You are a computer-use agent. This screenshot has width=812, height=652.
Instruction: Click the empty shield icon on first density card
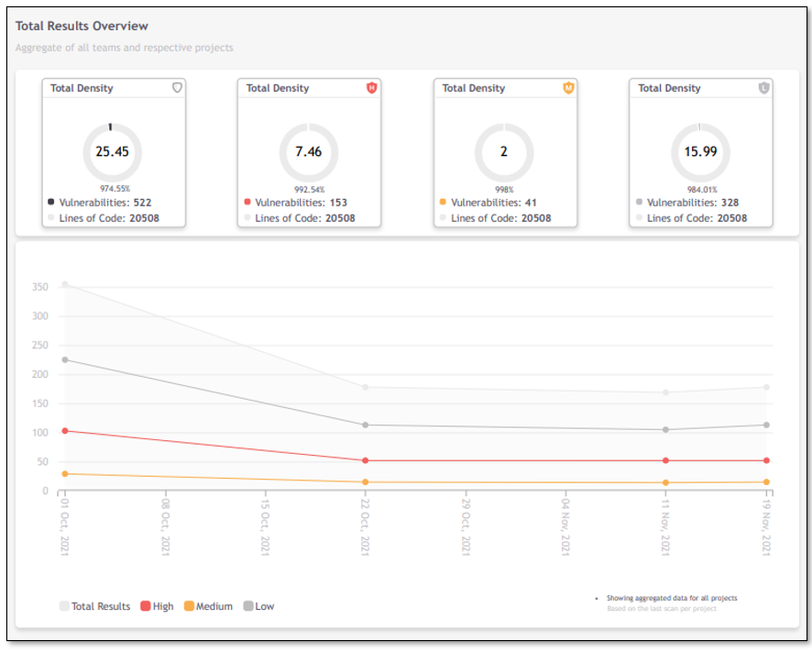coord(177,88)
